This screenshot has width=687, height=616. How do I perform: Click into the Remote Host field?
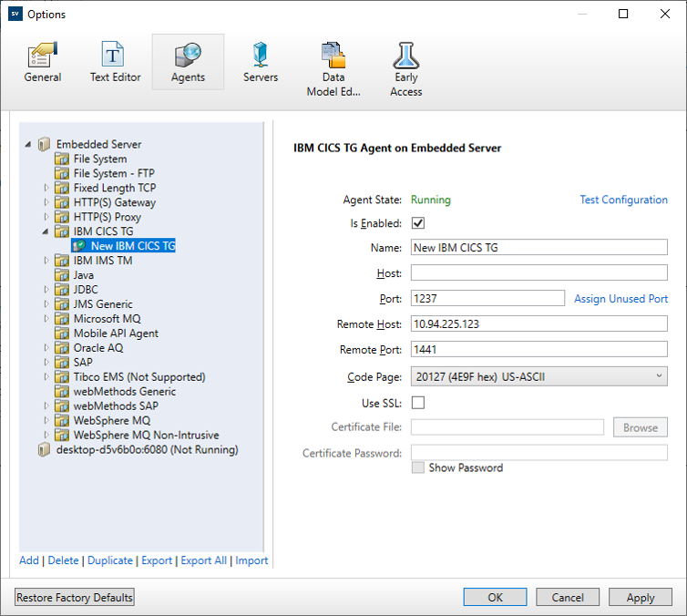pyautogui.click(x=539, y=323)
